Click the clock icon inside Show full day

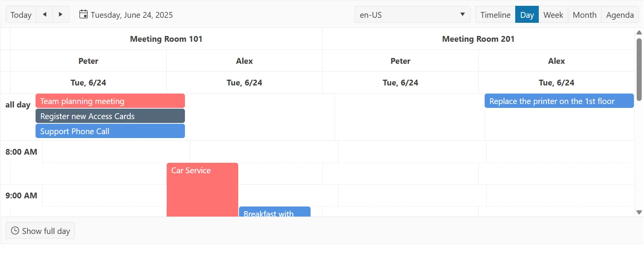(14, 230)
